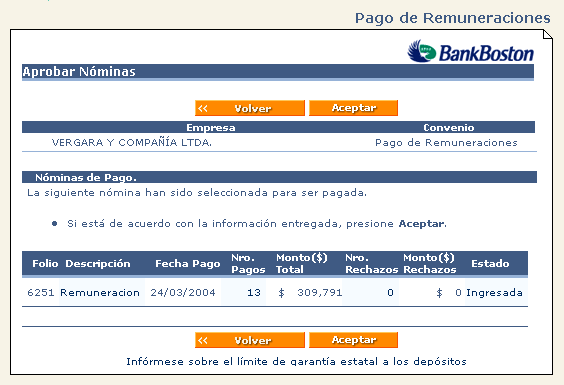Click the top Volver button

250,108
